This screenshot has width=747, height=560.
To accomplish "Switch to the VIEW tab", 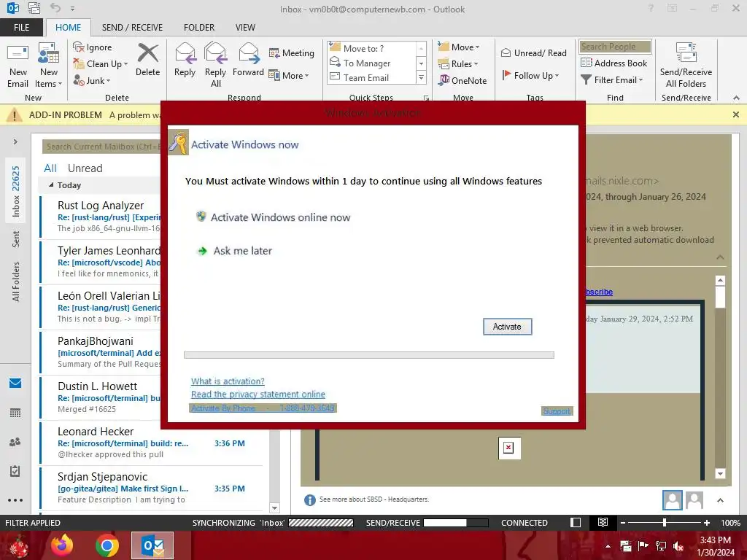I will pyautogui.click(x=245, y=28).
